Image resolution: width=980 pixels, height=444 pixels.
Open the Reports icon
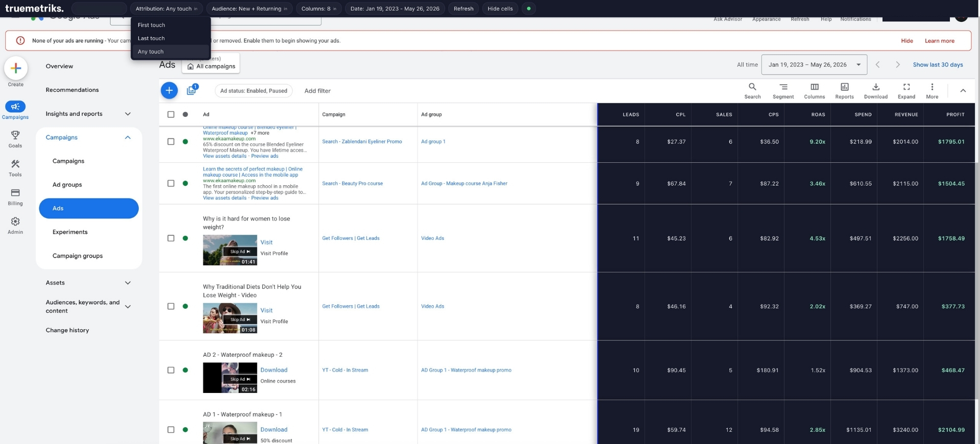845,87
